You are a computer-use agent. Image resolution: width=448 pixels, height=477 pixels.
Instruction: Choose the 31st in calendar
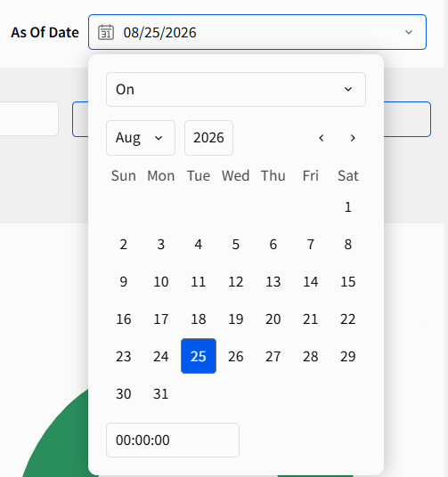(161, 393)
